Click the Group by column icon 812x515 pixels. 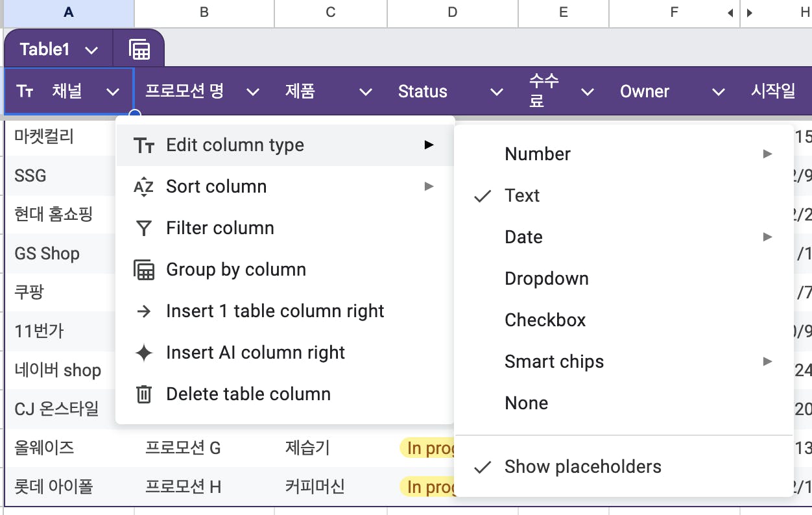click(x=143, y=270)
